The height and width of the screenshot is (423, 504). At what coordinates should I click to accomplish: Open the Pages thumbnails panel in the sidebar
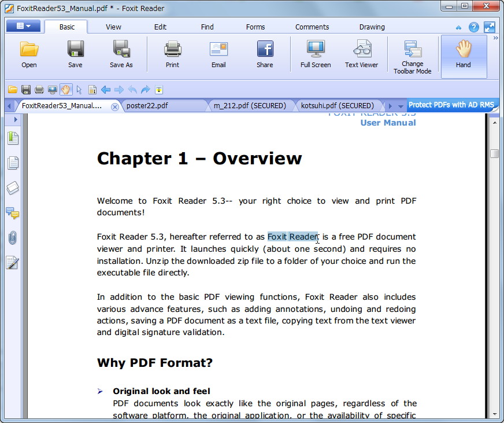point(13,163)
